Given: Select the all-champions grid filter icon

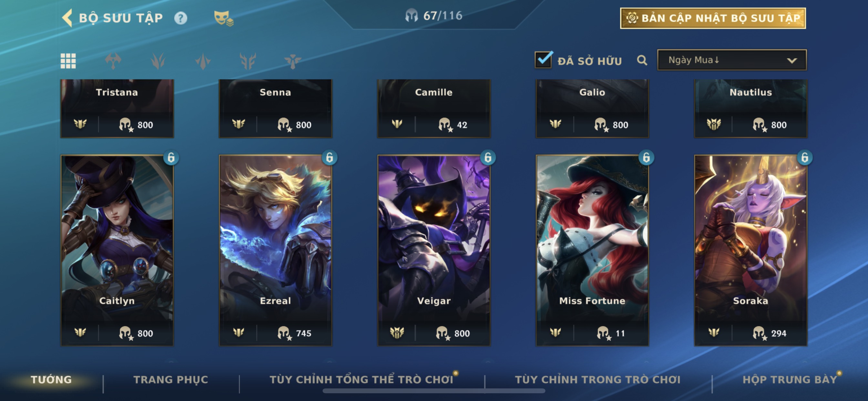Looking at the screenshot, I should [68, 61].
